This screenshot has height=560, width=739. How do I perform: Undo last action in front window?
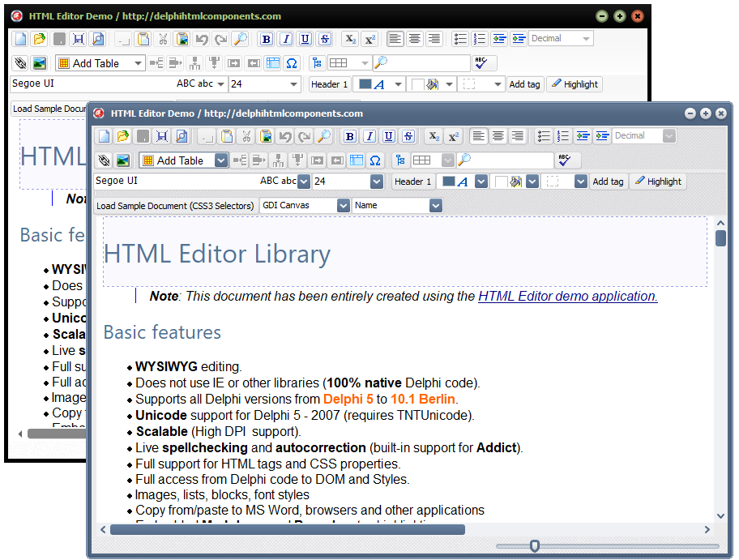point(284,136)
